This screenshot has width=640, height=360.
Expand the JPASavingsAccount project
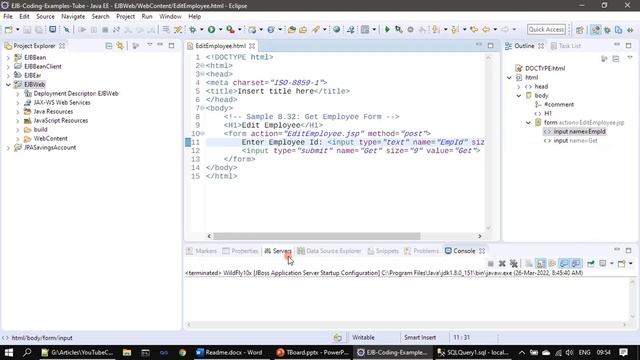(x=8, y=148)
